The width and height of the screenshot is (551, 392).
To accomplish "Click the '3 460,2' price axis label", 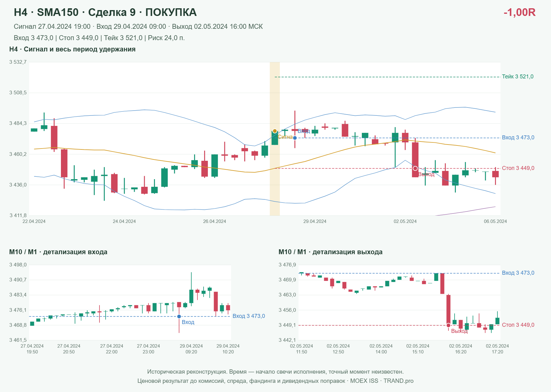I will point(18,154).
